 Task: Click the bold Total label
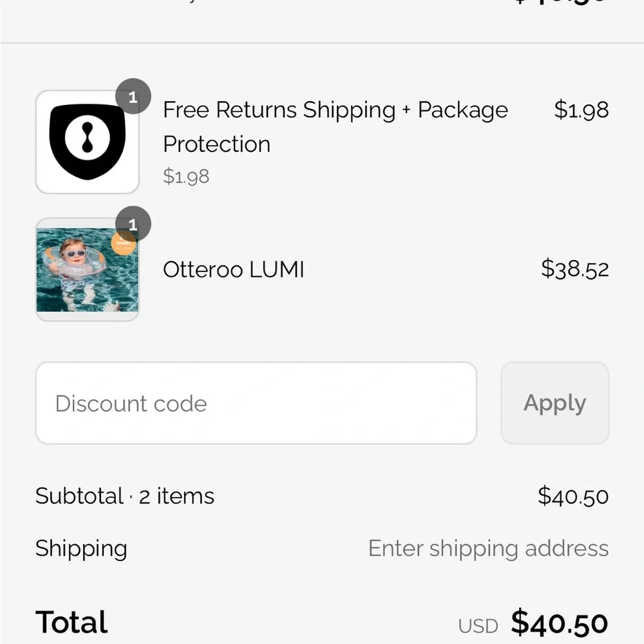pyautogui.click(x=71, y=622)
